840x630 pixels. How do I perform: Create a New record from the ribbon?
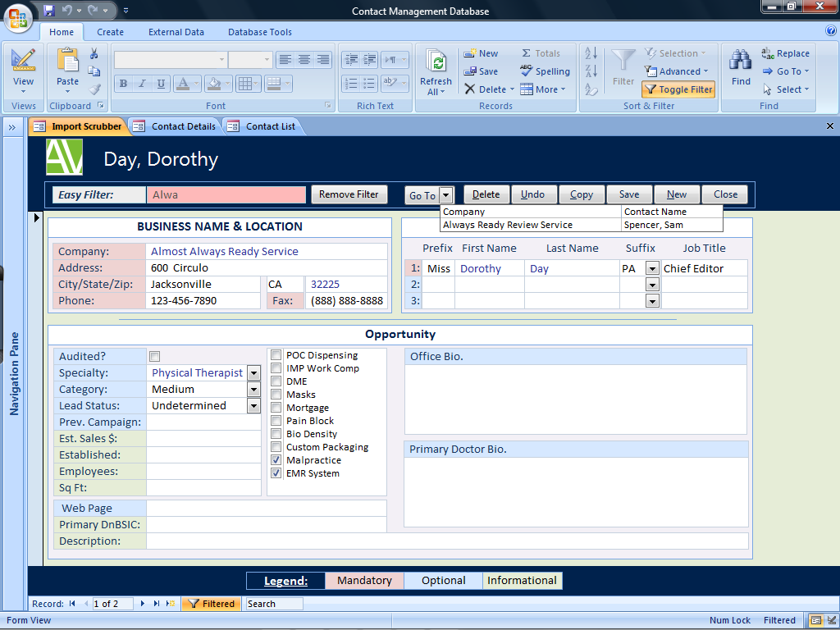[x=481, y=53]
